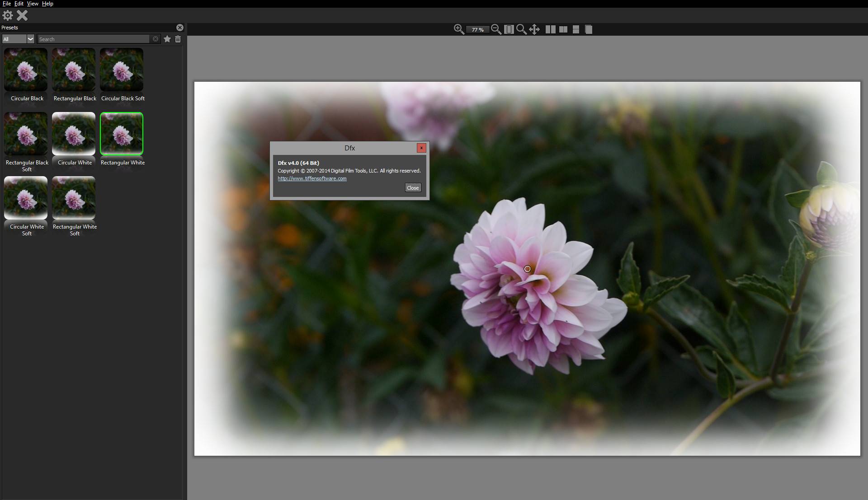Select the zoom tool magnifier icon
The width and height of the screenshot is (868, 500).
coord(521,29)
